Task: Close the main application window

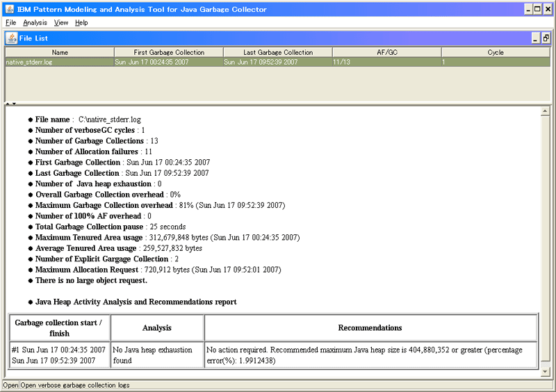Action: [548, 9]
